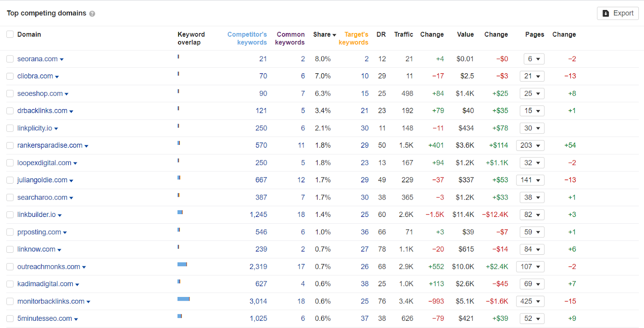Check the cliobra.com row checkbox

10,76
